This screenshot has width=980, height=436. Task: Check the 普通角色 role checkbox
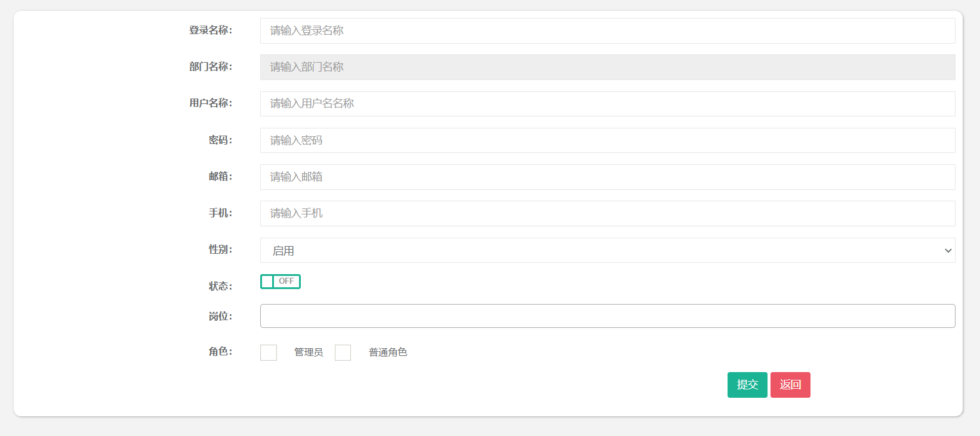click(343, 352)
